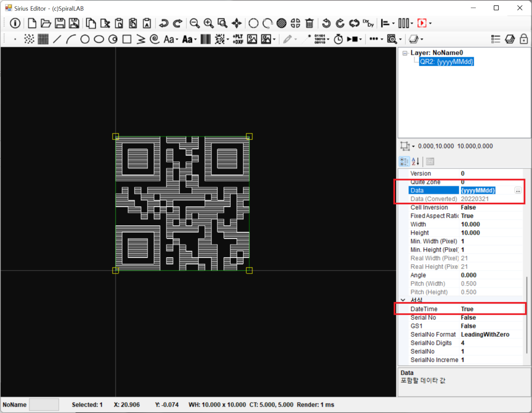Delete the selected entity with trash icon

[310, 23]
